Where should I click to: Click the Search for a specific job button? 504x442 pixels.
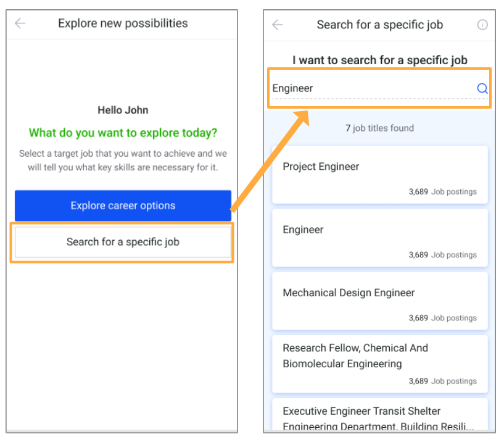coord(123,242)
